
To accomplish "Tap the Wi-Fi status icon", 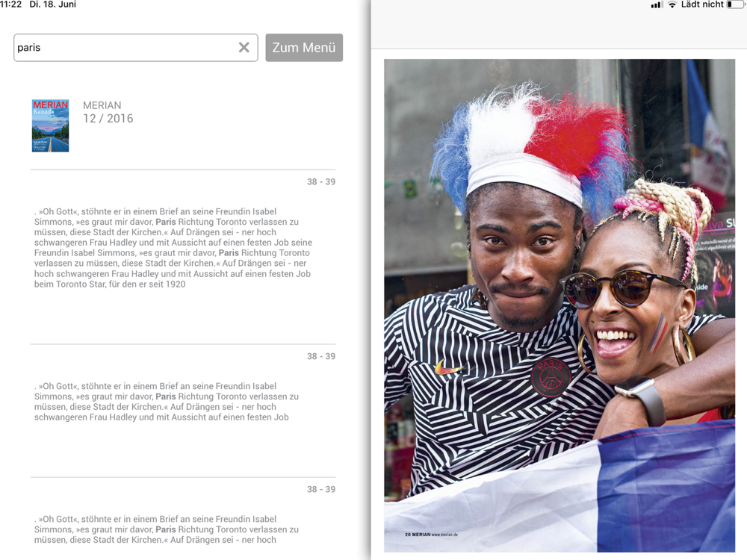I will [x=672, y=4].
